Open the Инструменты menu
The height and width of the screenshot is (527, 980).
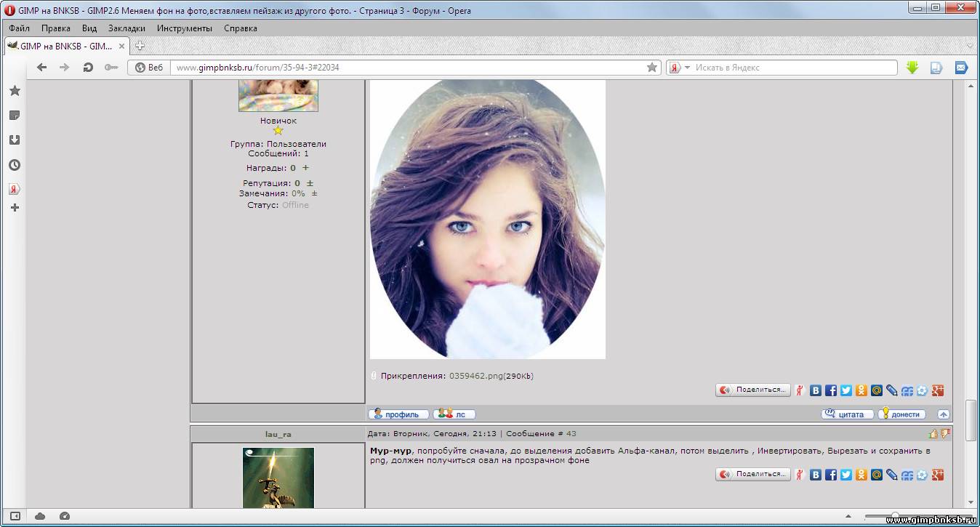pos(185,28)
